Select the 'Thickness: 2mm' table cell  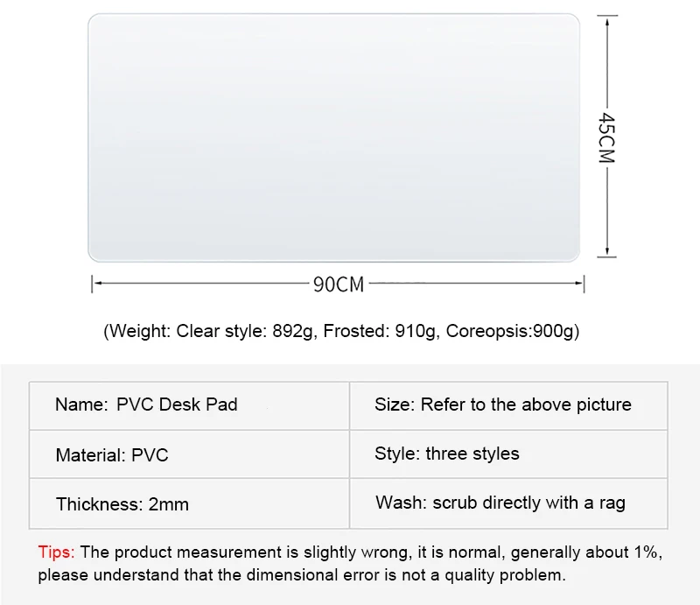189,503
